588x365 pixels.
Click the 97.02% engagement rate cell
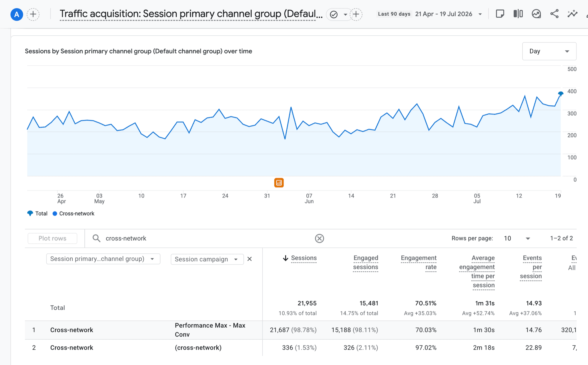pyautogui.click(x=426, y=348)
